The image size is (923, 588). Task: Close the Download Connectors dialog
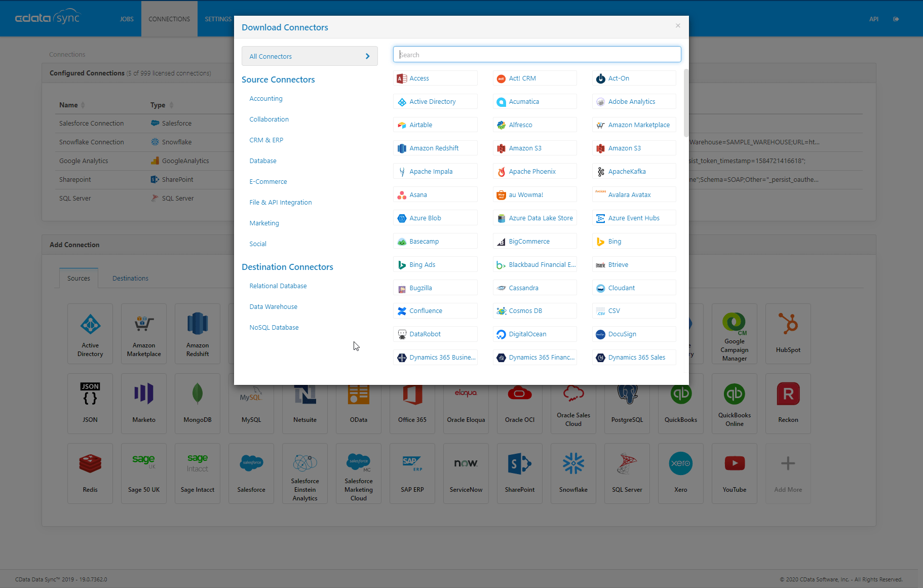(678, 26)
